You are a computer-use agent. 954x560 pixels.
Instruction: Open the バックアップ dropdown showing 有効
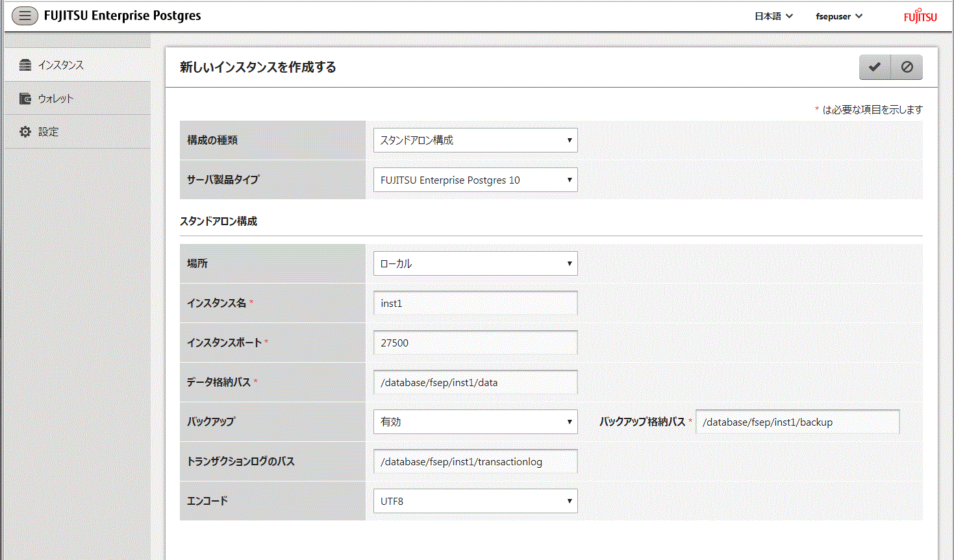point(475,422)
